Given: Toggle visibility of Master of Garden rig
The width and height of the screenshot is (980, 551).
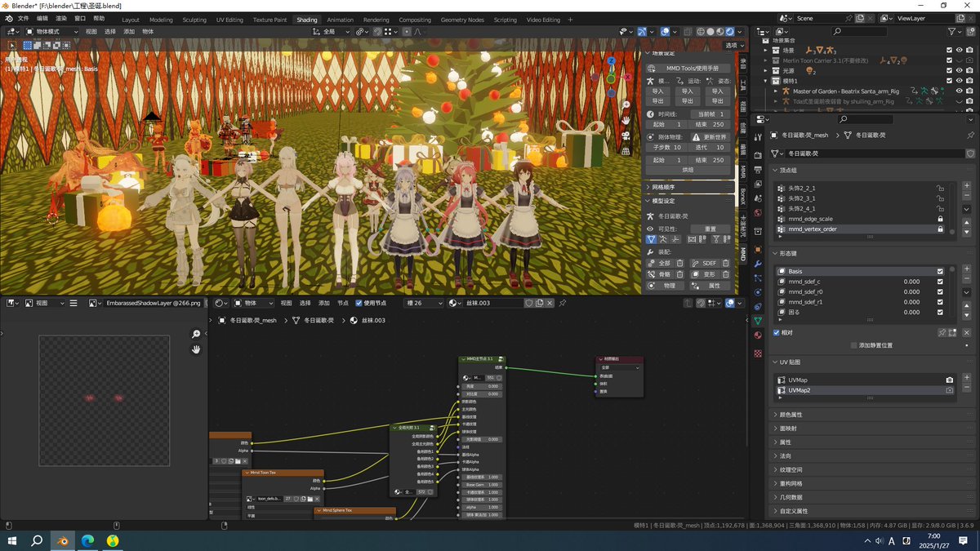Looking at the screenshot, I should [x=960, y=91].
